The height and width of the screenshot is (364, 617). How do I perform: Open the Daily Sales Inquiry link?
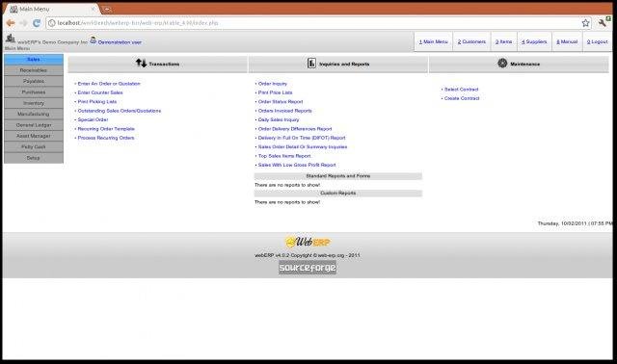coord(279,120)
